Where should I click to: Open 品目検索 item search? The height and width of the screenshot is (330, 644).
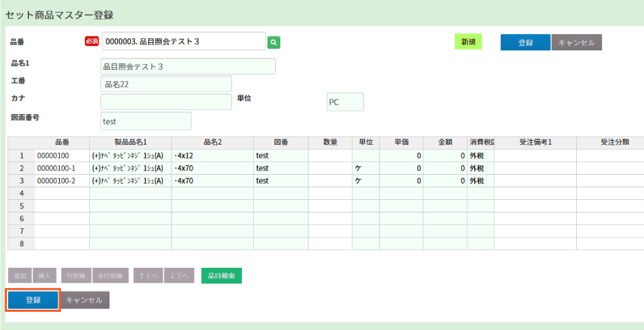coord(221,275)
